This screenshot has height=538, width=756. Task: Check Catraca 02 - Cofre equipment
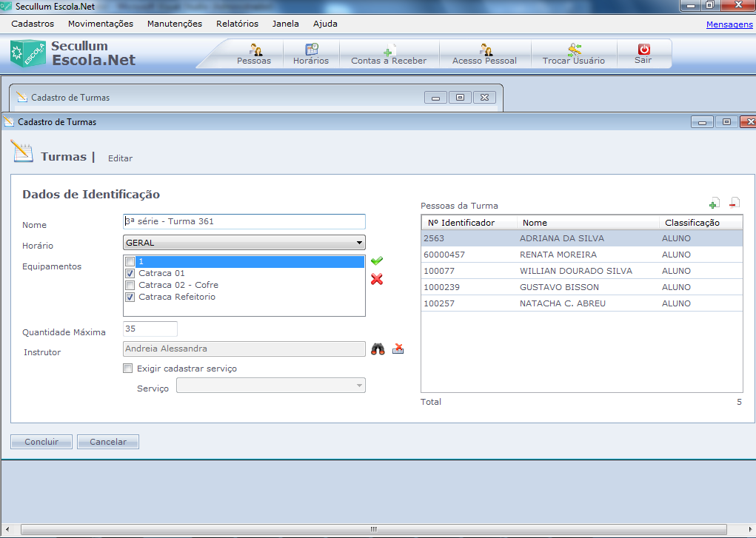point(130,286)
